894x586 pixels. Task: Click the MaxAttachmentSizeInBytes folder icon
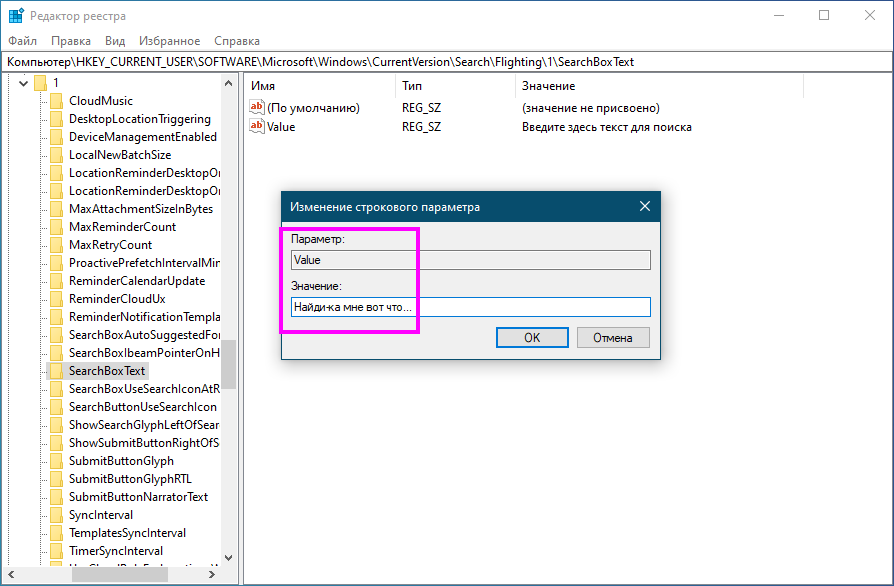click(56, 209)
